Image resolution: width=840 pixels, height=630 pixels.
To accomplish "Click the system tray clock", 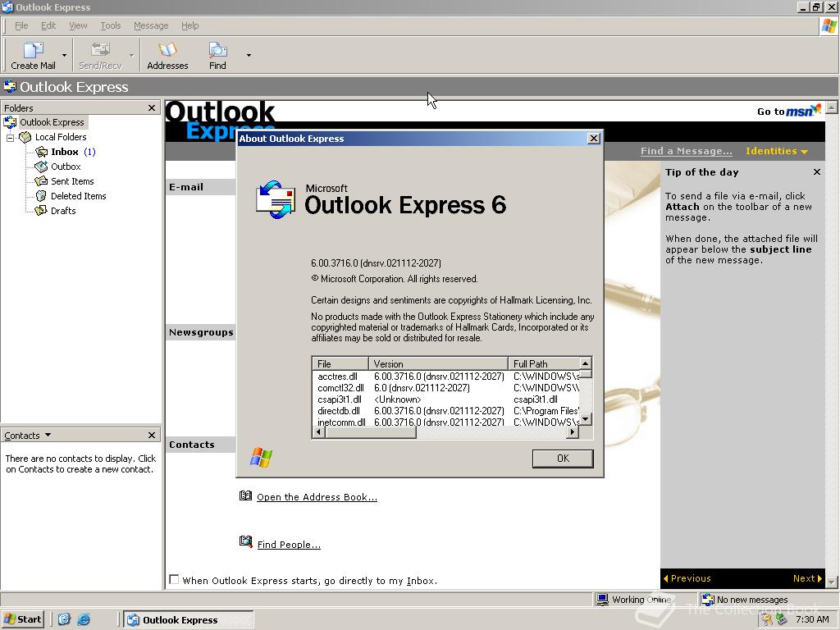I will pyautogui.click(x=812, y=619).
